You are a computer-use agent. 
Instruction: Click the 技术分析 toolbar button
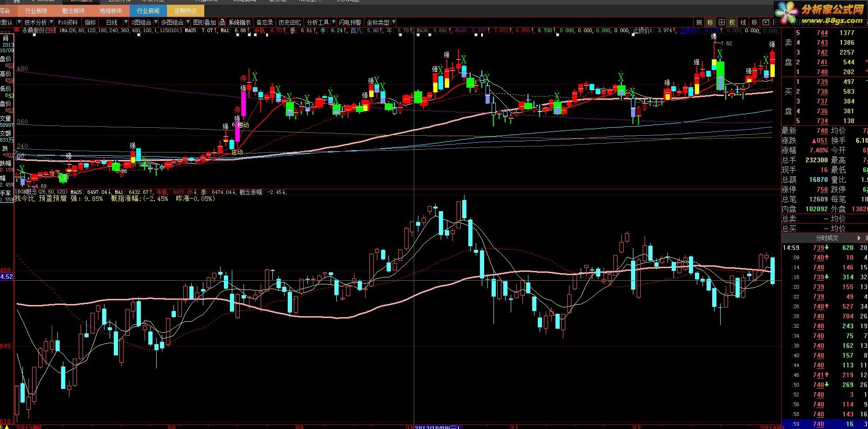click(35, 22)
